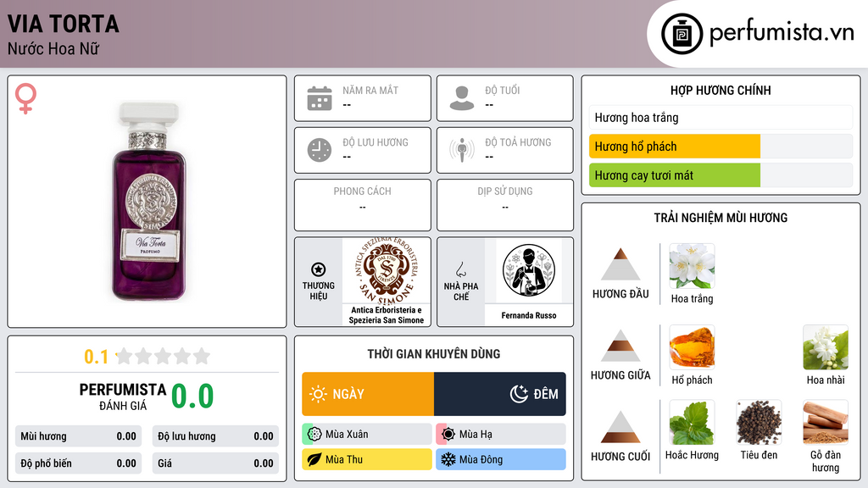The image size is (868, 488).
Task: Select the Mùa Hạ season tile
Action: point(501,435)
